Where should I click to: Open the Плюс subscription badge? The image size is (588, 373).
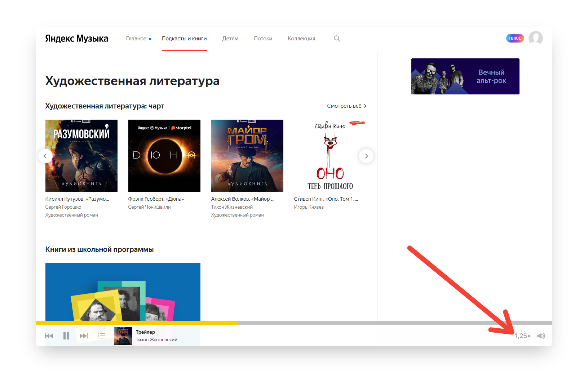pyautogui.click(x=515, y=38)
